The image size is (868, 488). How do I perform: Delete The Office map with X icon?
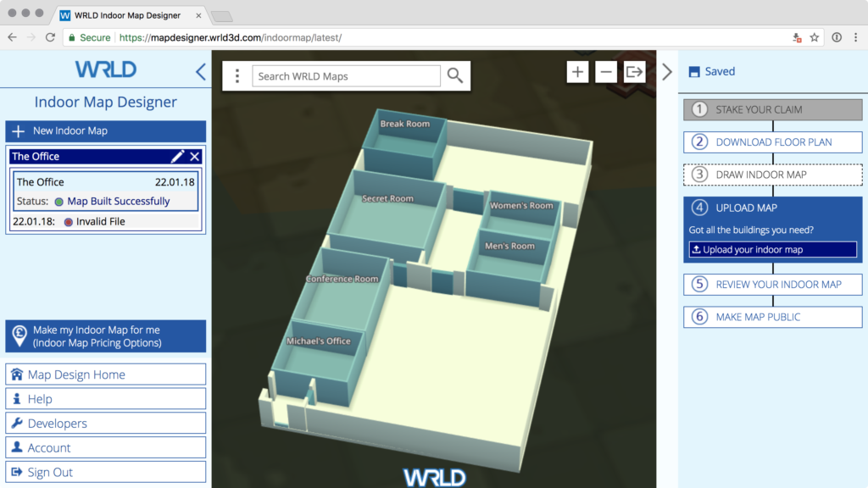194,157
